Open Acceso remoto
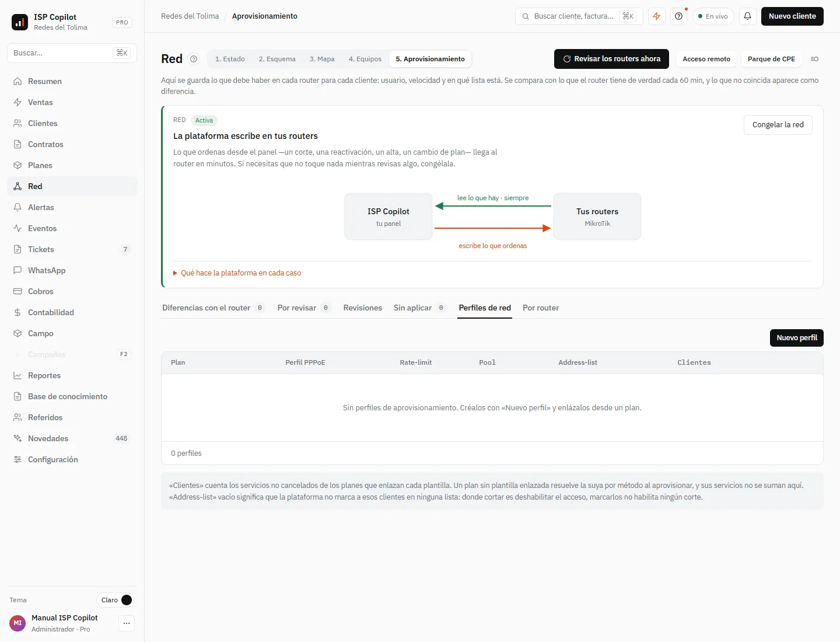 tap(706, 59)
